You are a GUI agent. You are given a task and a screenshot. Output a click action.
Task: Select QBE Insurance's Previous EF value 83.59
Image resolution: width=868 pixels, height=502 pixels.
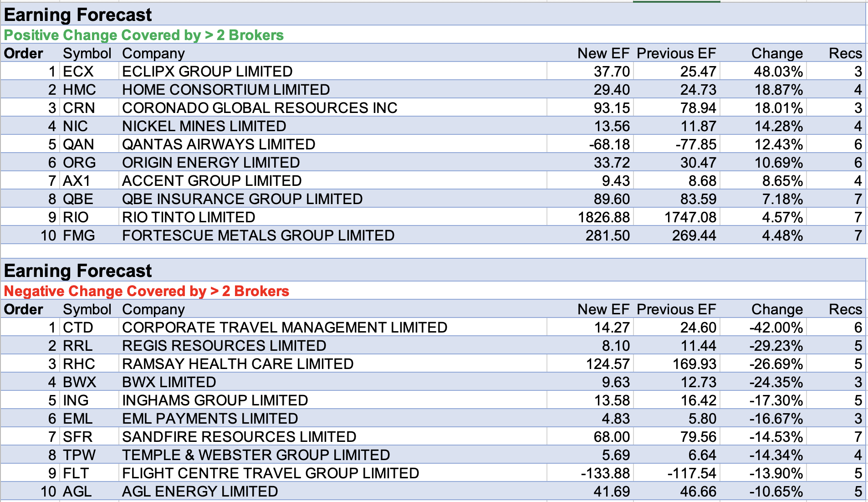(x=698, y=199)
